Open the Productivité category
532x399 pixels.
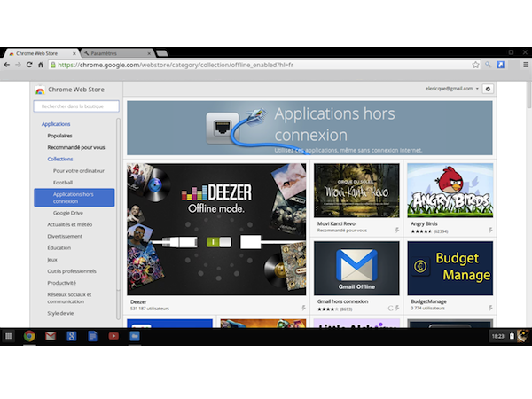pos(61,283)
